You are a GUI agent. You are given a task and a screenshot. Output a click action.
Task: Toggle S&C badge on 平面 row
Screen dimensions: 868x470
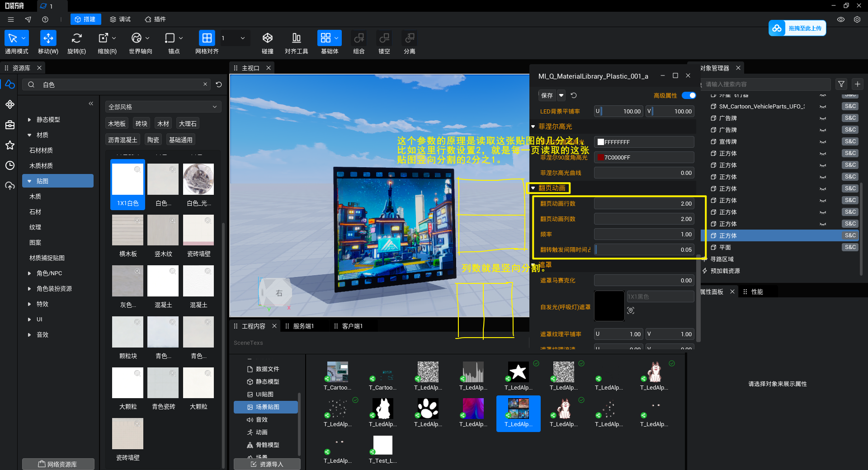[850, 247]
